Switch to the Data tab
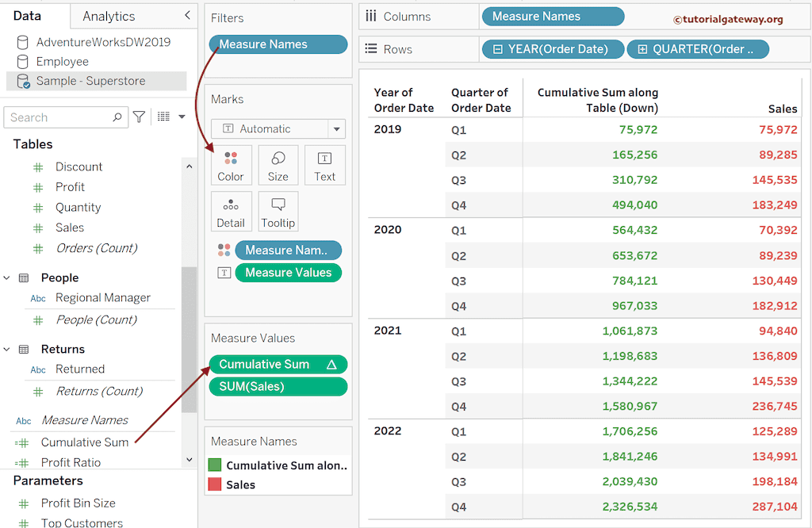812x528 pixels. (x=36, y=16)
